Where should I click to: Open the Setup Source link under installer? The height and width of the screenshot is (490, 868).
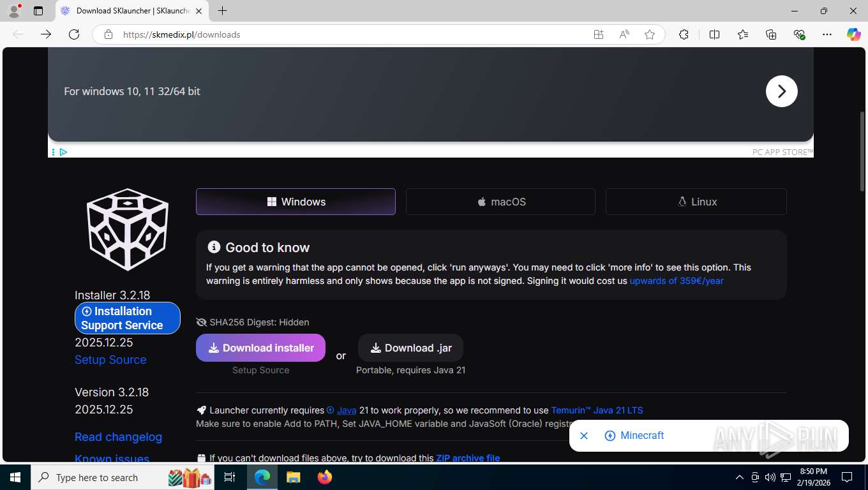110,360
